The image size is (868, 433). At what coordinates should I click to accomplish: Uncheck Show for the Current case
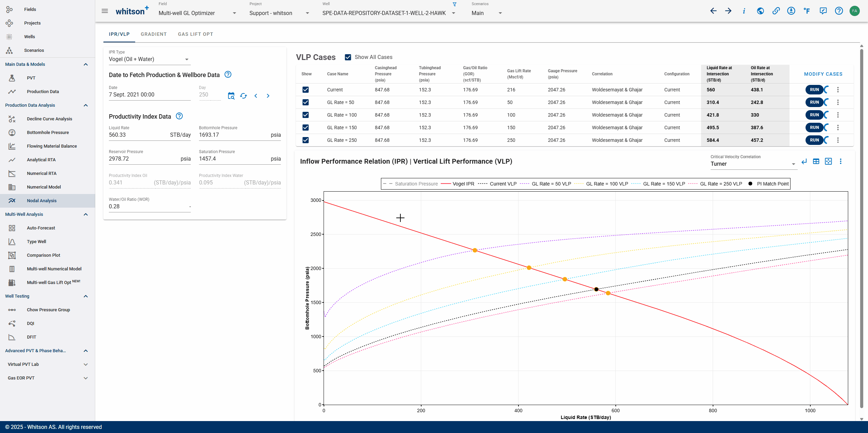point(305,90)
